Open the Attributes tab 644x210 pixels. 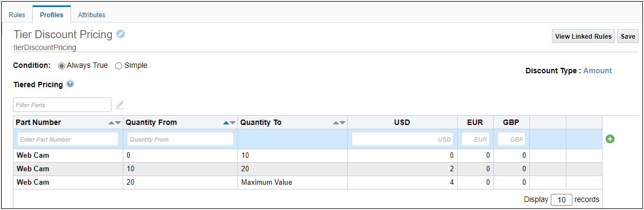(x=92, y=15)
